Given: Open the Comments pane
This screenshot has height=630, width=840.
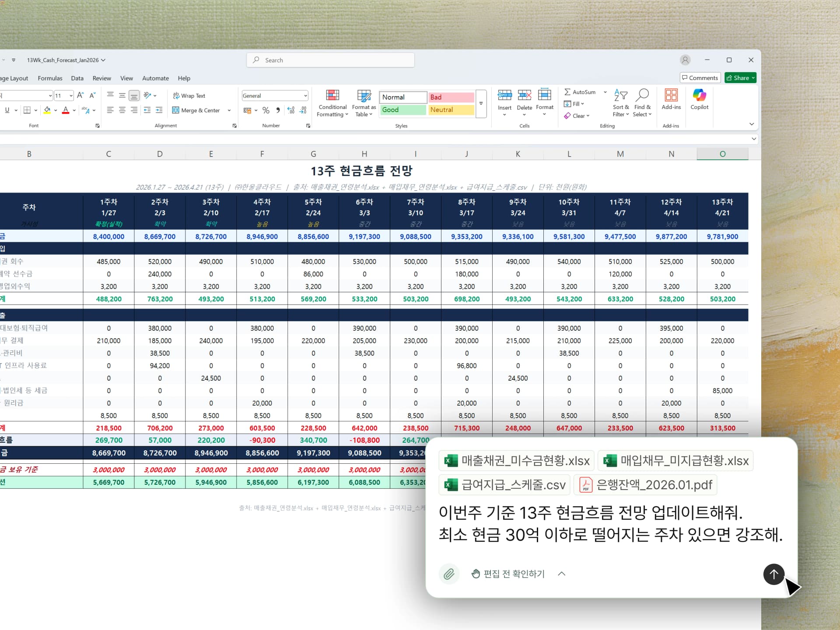Looking at the screenshot, I should pos(700,77).
